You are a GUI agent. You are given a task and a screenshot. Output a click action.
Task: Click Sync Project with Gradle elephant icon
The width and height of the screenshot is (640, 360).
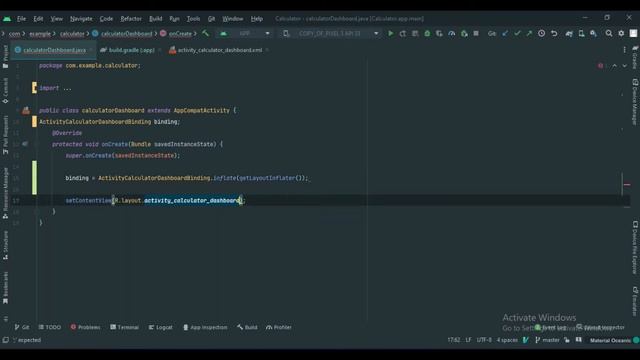569,33
